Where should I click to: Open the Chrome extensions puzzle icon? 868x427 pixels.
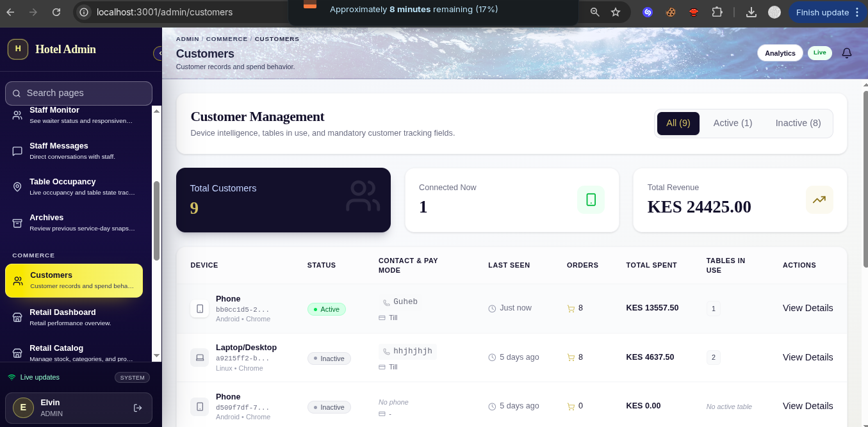(717, 12)
